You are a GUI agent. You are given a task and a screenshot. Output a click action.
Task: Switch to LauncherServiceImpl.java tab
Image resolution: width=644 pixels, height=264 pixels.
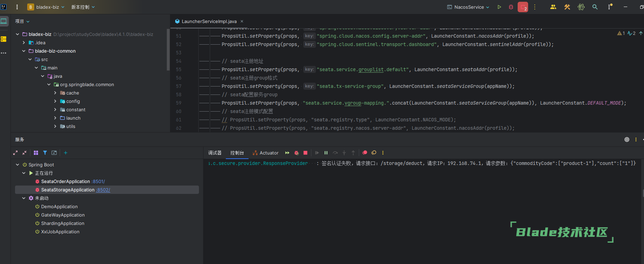209,21
